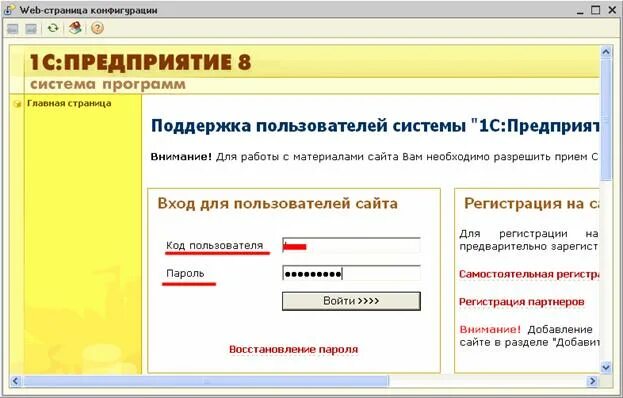This screenshot has width=623, height=398.
Task: Go to home page via house icon
Action: tap(75, 28)
